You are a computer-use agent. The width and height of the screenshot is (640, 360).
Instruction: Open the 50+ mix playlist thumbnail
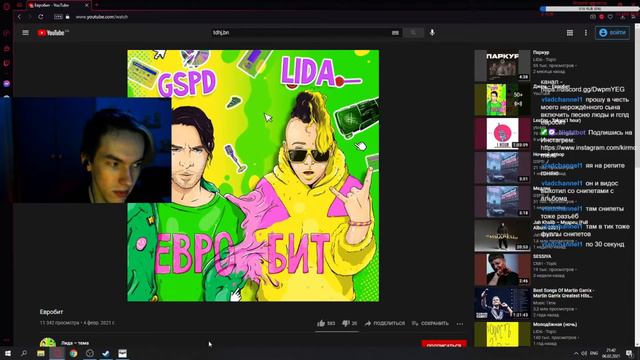click(x=502, y=100)
